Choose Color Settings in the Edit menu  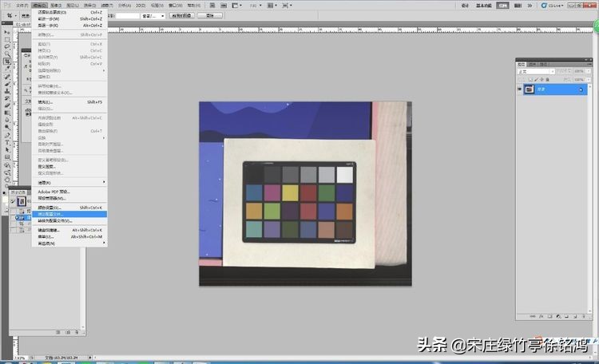pyautogui.click(x=69, y=208)
